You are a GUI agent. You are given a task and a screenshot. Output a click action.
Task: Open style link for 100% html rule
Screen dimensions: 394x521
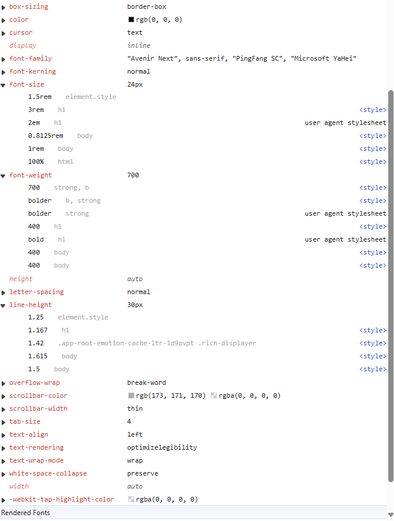click(373, 162)
